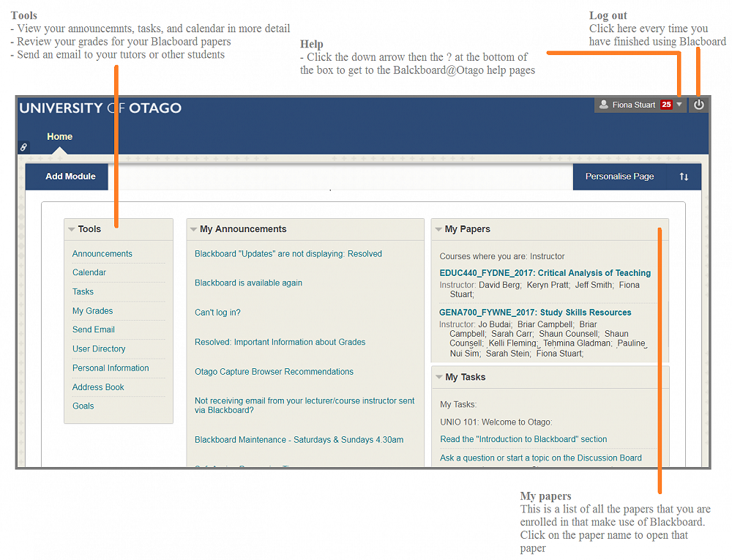Click the reorder arrows icon beside Personalise Page

(684, 176)
